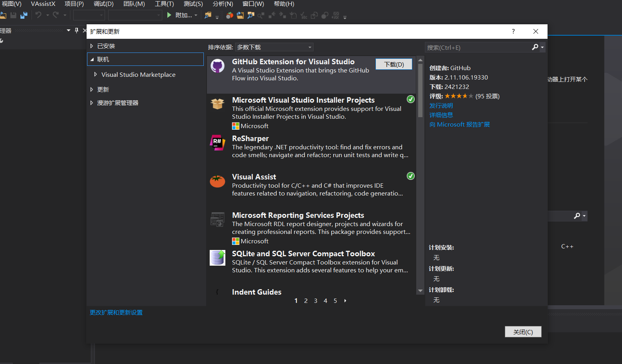Image resolution: width=622 pixels, height=364 pixels.
Task: Open 更改扩展和更新设置 link
Action: [x=116, y=312]
